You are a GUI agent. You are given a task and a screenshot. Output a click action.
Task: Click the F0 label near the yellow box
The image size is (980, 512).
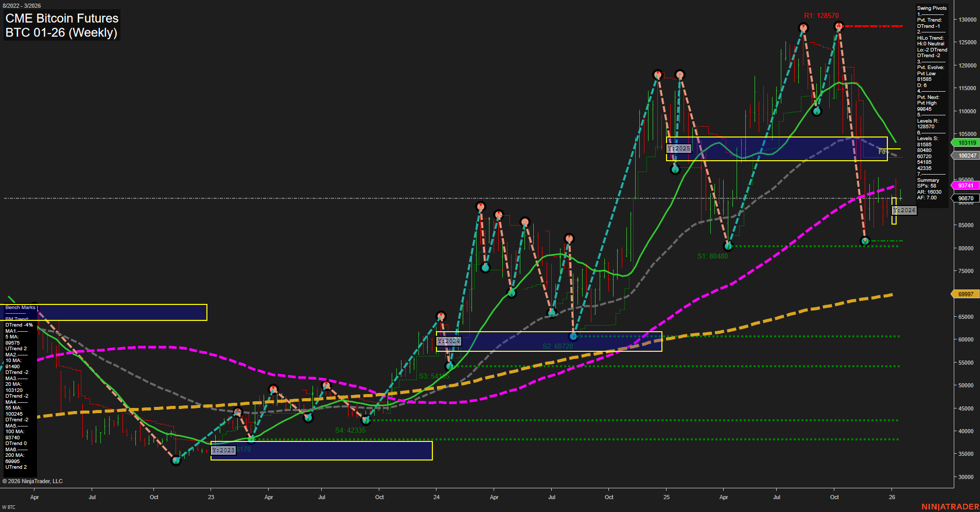point(881,152)
